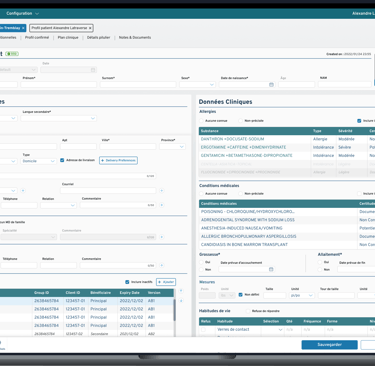
Task: Toggle Adresse de livraison checkbox
Action: point(62,160)
